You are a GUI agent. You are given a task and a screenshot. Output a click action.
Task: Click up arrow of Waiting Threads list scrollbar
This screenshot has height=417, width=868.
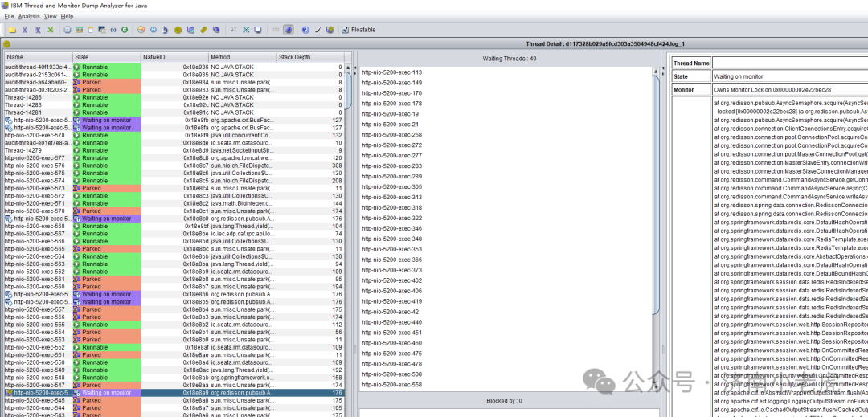click(657, 72)
